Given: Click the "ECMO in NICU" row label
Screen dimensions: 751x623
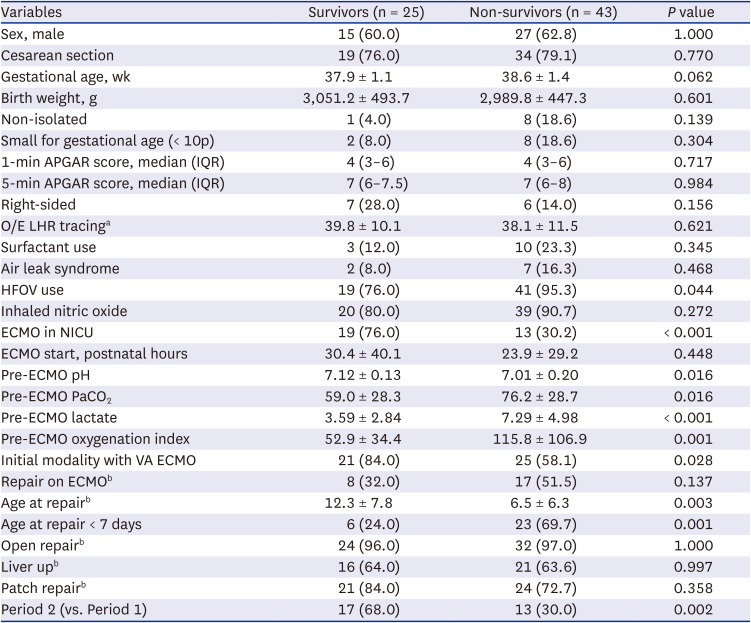Looking at the screenshot, I should coord(51,332).
